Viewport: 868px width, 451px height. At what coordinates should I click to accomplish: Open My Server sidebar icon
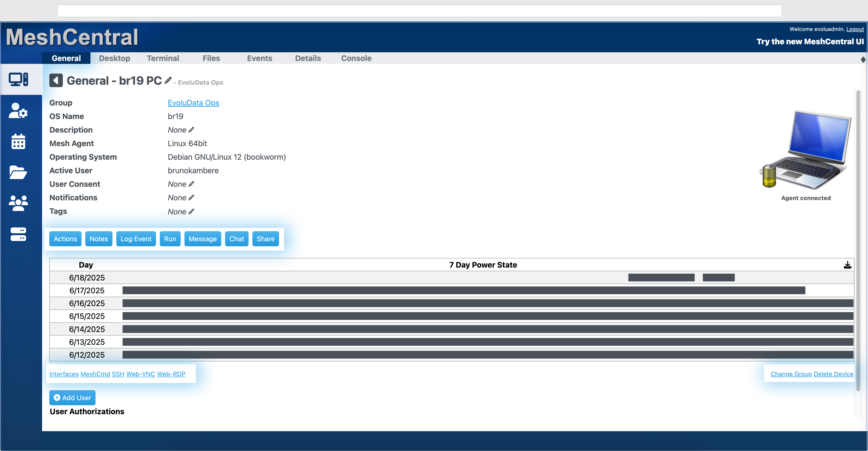click(19, 234)
